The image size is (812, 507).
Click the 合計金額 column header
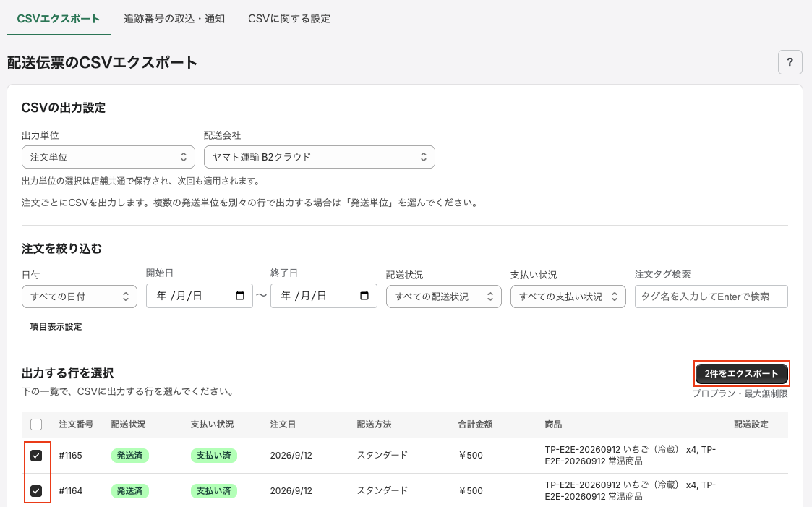pyautogui.click(x=475, y=425)
